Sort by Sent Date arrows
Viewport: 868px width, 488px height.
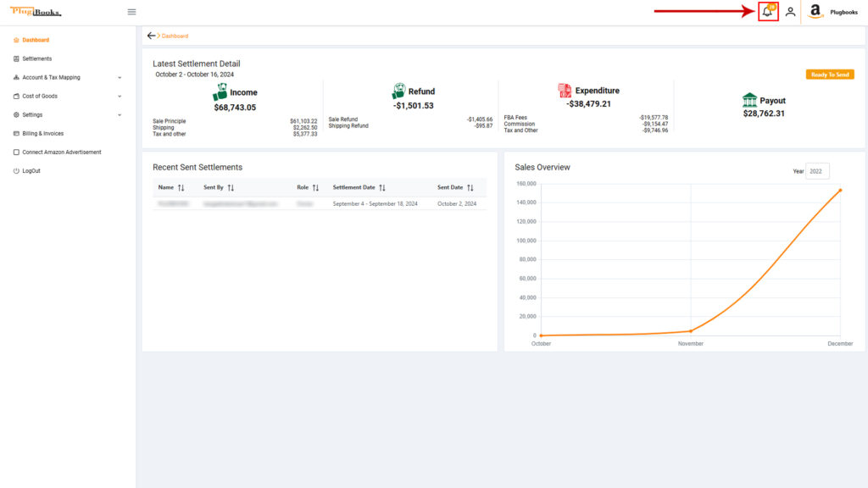click(470, 187)
